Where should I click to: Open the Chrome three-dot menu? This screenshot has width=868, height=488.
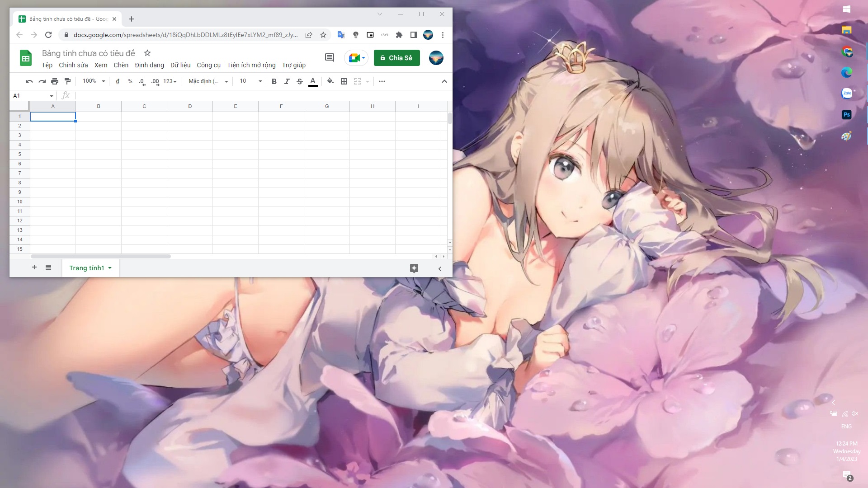point(443,35)
